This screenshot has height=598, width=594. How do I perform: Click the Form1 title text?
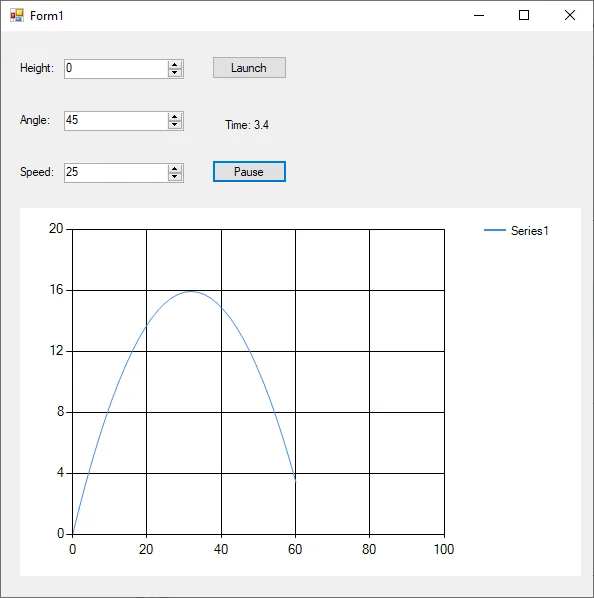pyautogui.click(x=47, y=16)
